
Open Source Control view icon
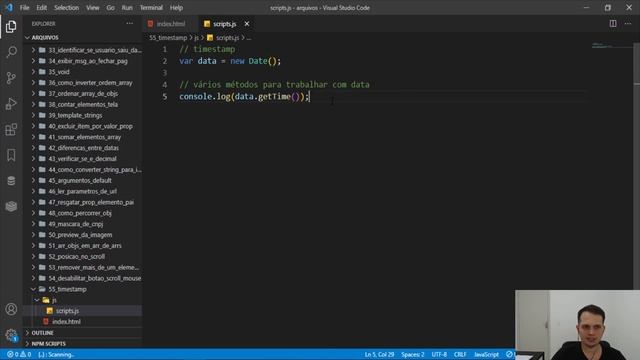[11, 78]
